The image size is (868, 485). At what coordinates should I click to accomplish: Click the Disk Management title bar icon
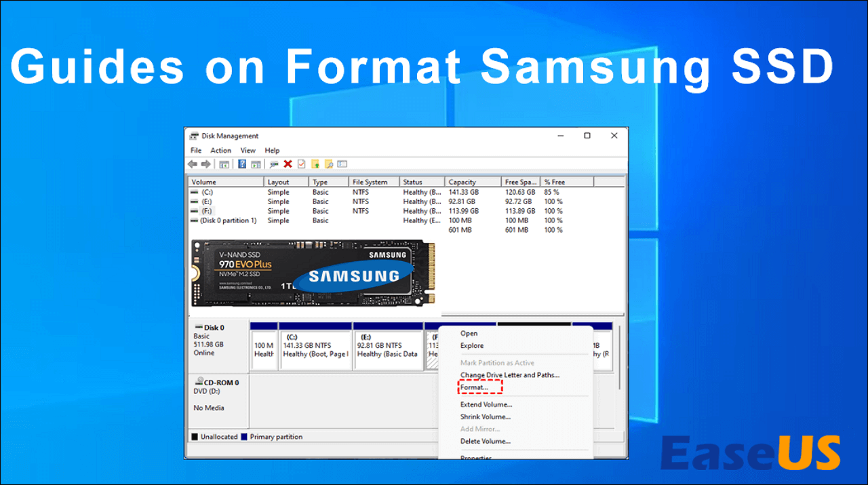click(x=195, y=136)
